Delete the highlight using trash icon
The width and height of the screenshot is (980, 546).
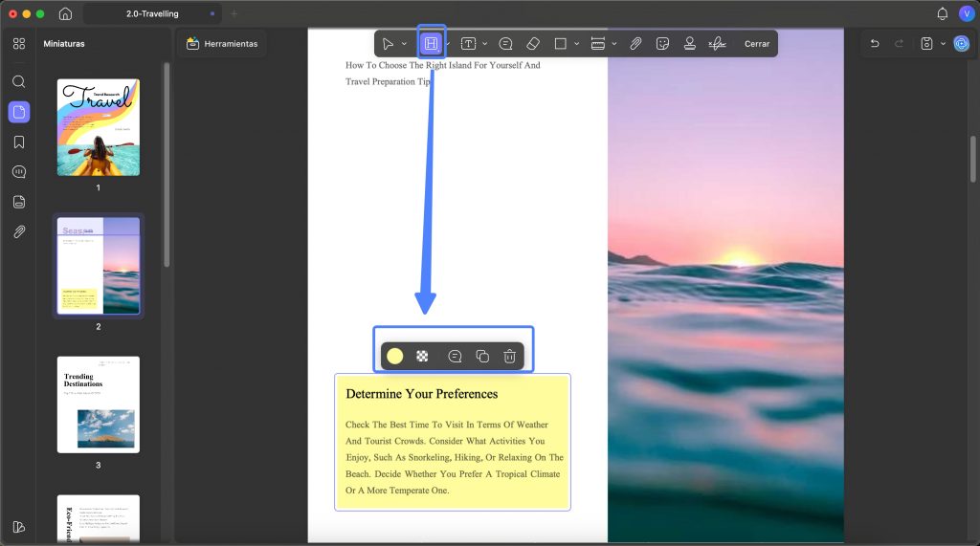(x=509, y=356)
